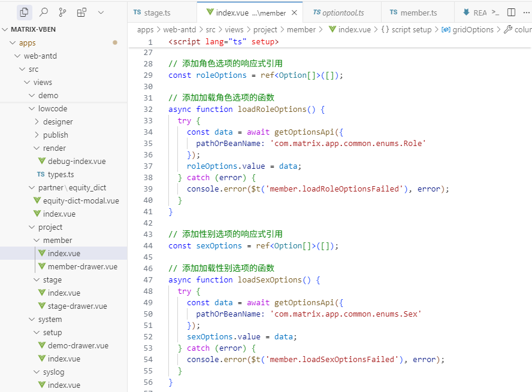
Task: Open member-drawer.vue in the explorer
Action: [x=82, y=266]
